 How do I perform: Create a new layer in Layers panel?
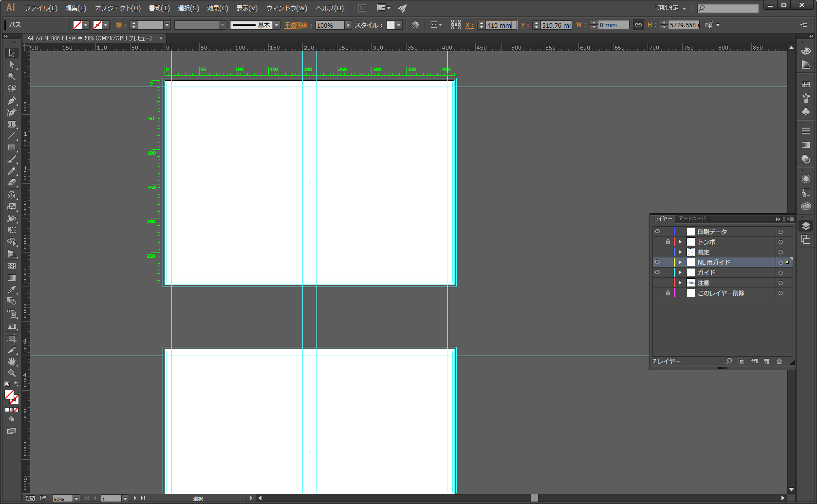(x=766, y=361)
